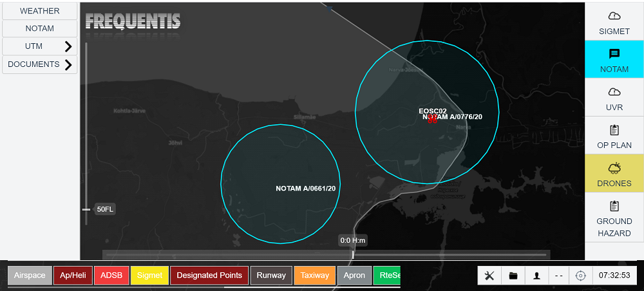
Task: Toggle the Apron layer
Action: click(354, 276)
